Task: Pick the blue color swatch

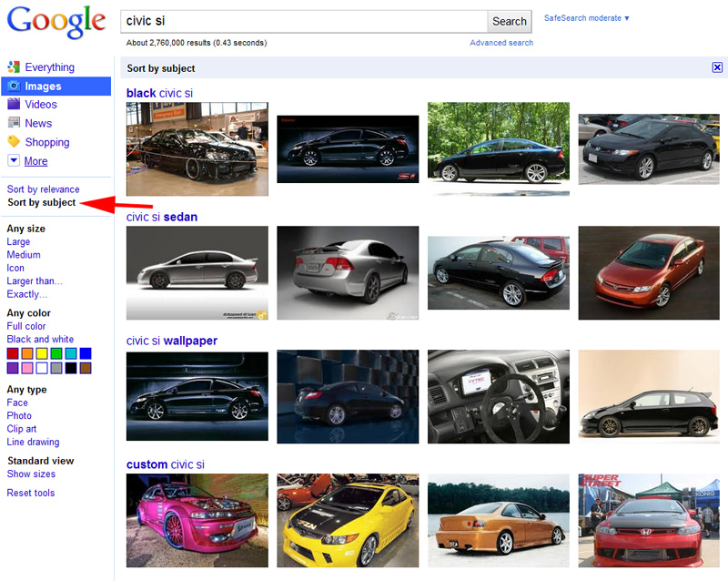Action: [86, 353]
